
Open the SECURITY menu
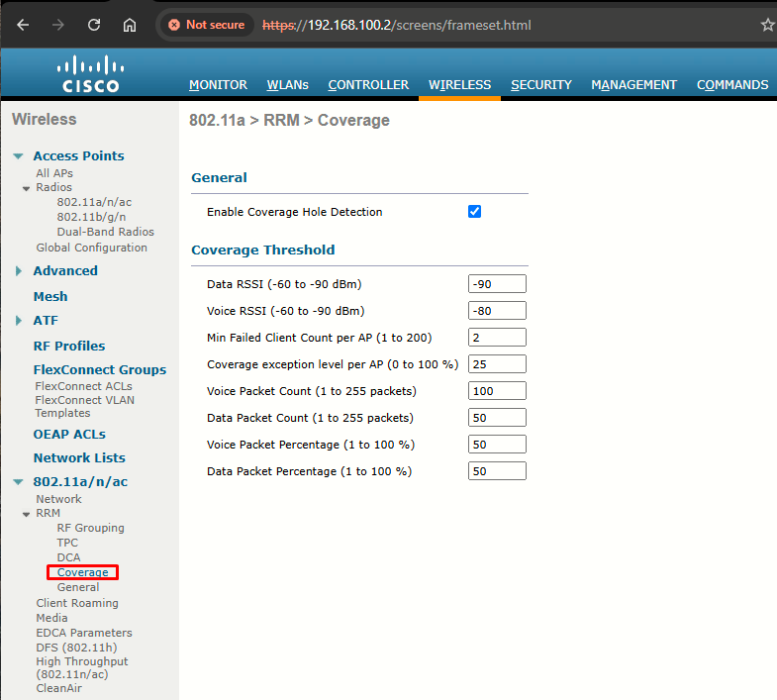click(x=541, y=85)
